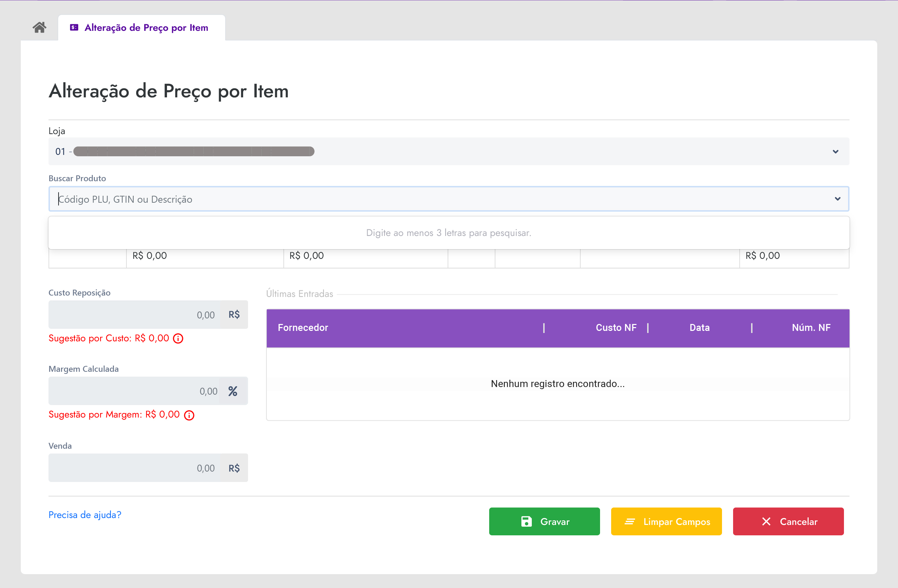
Task: Click the percent symbol beside Margem Calculada
Action: 233,391
